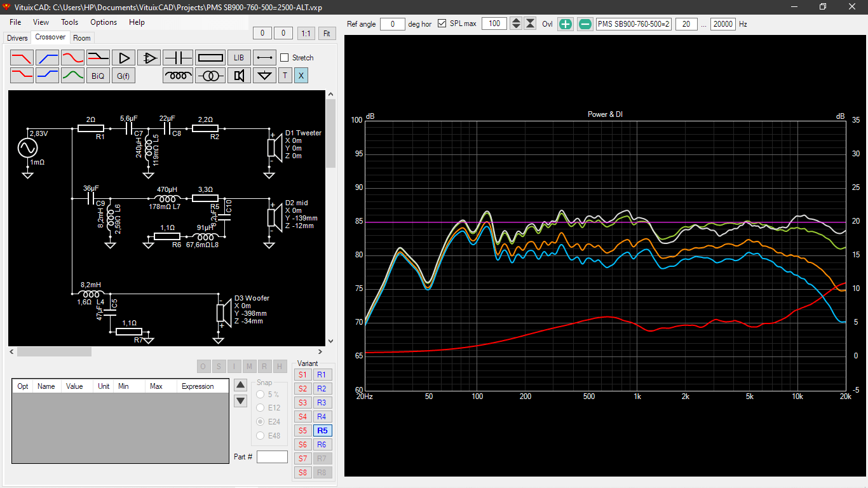868x488 pixels.
Task: Select the highlighted R5 variant
Action: click(322, 431)
